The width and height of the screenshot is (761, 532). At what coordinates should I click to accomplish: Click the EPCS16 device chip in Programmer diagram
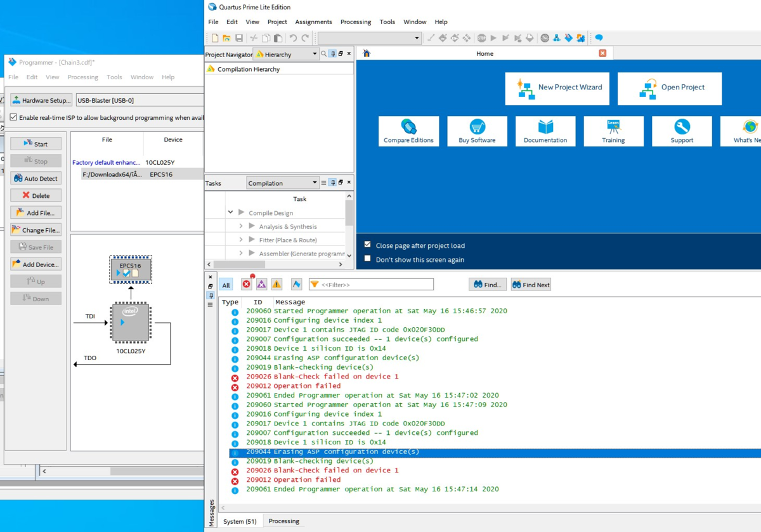[131, 270]
